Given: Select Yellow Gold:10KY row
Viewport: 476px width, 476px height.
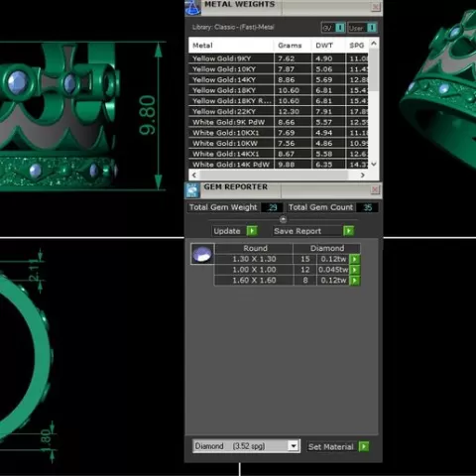Looking at the screenshot, I should (x=279, y=69).
